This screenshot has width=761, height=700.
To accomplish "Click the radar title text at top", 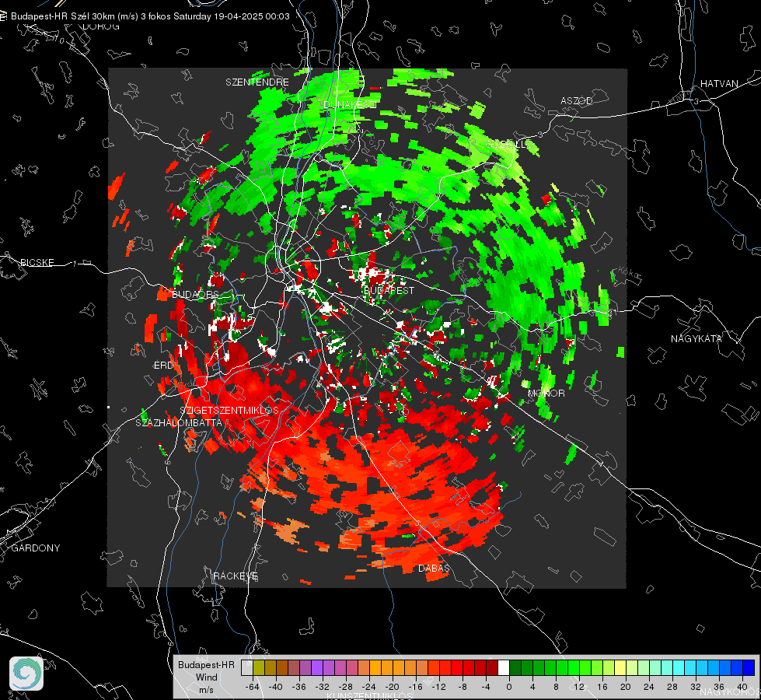I will coord(150,16).
